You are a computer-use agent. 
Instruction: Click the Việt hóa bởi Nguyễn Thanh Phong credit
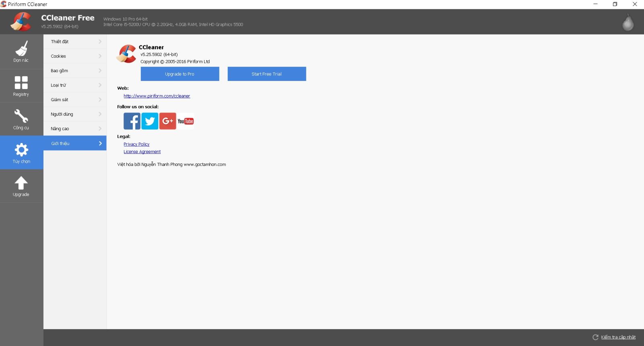[x=171, y=164]
